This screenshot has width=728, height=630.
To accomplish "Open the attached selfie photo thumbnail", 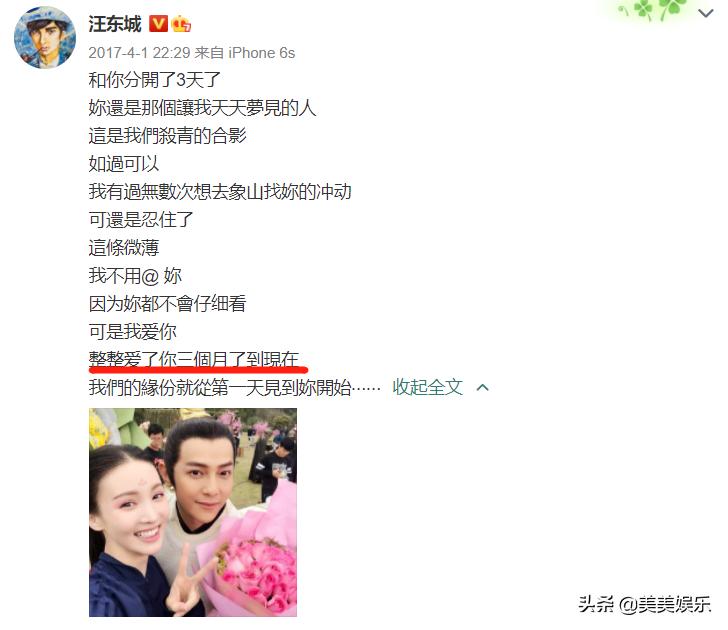I will tap(193, 512).
